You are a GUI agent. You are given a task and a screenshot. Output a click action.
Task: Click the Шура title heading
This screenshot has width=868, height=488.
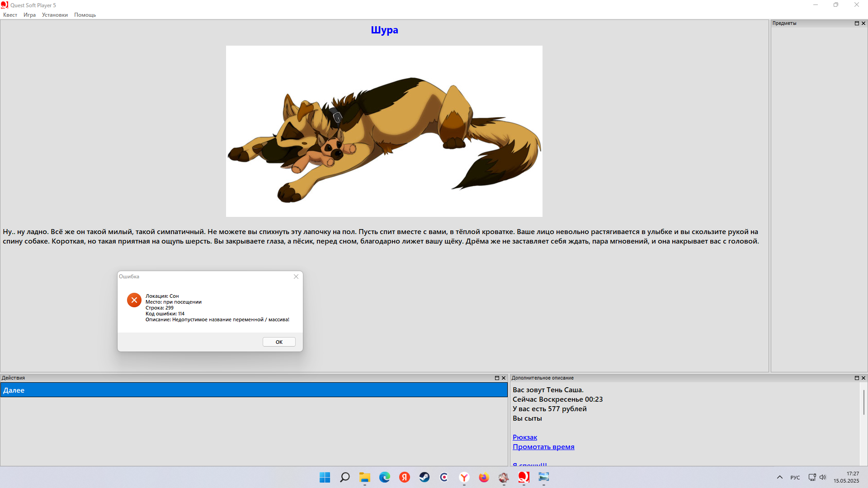(384, 30)
